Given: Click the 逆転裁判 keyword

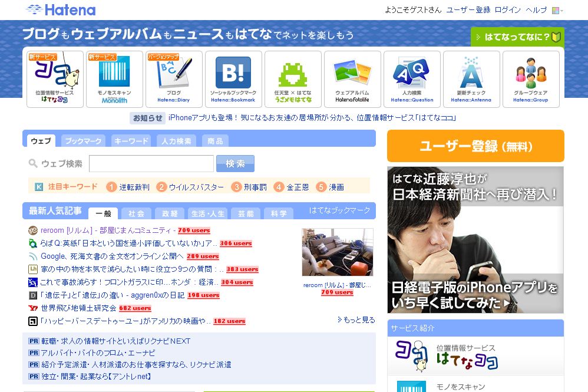Looking at the screenshot, I should 134,187.
